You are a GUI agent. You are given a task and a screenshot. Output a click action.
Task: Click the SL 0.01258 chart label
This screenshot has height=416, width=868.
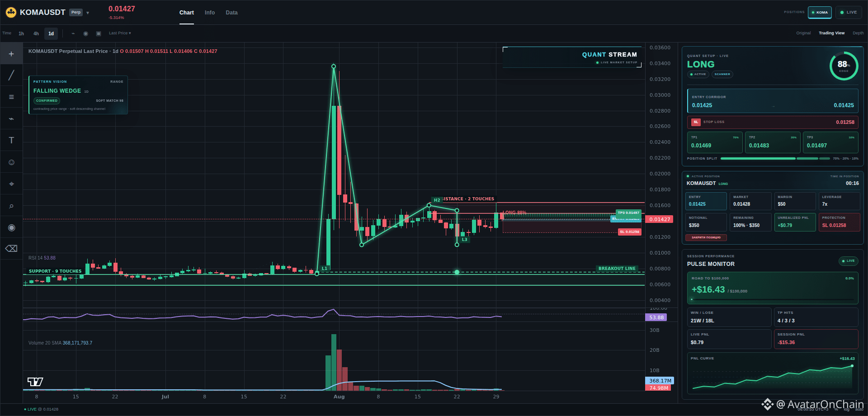[x=629, y=232]
